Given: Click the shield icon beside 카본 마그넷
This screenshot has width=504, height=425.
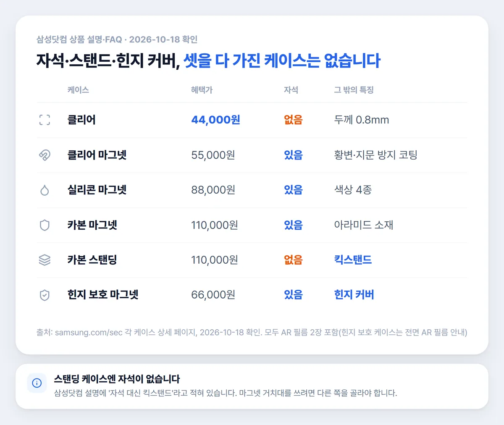Looking at the screenshot, I should (45, 225).
